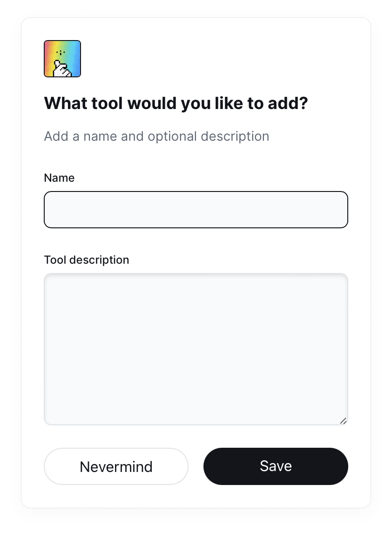Cancel adding a tool via Nevermind
The width and height of the screenshot is (392, 533).
tap(116, 466)
